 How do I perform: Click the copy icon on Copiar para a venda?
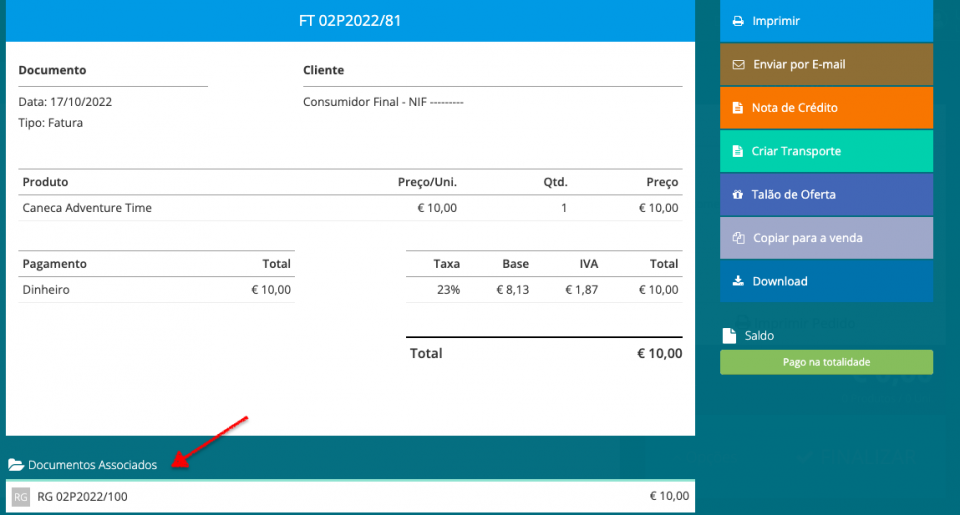point(738,238)
